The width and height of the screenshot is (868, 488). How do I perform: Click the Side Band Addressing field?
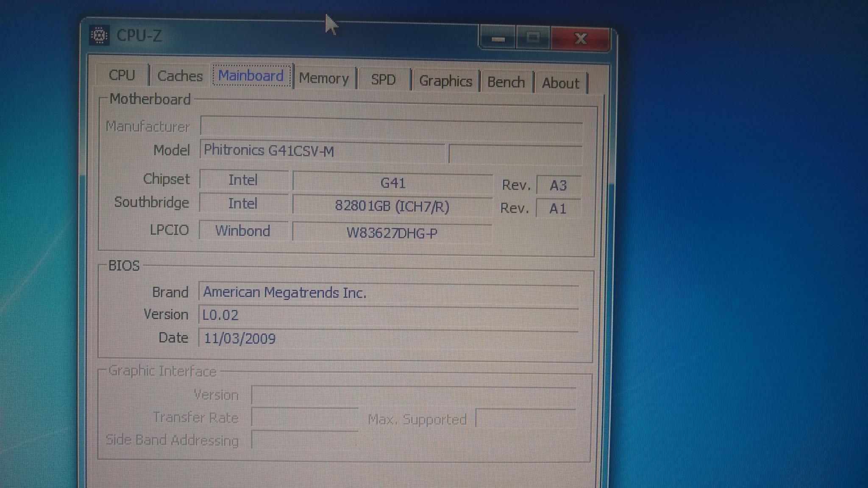(305, 440)
